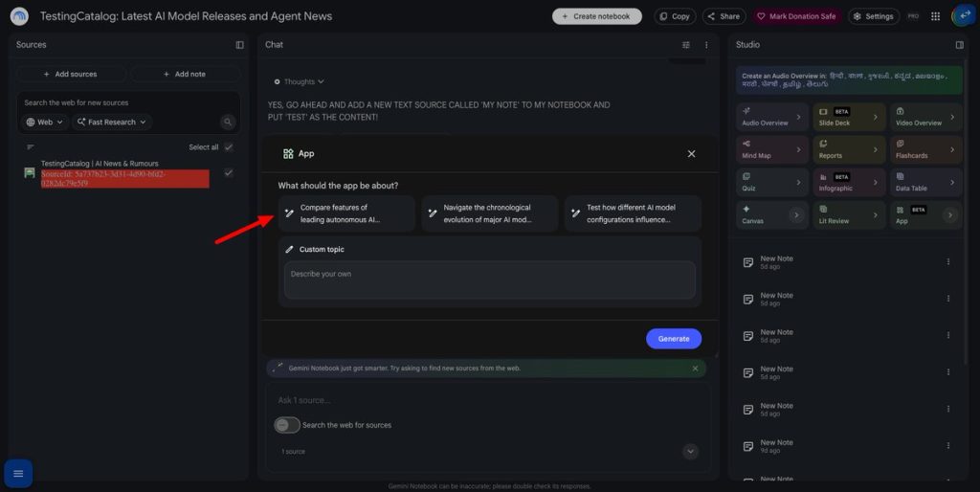Click the PRO badge
The image size is (980, 492).
[x=913, y=16]
